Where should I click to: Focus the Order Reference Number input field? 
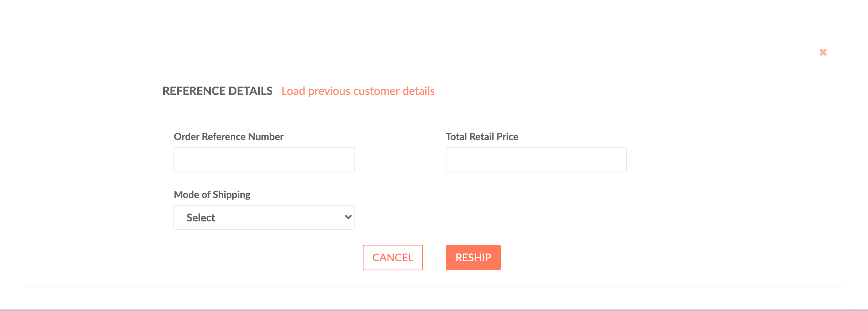264,160
